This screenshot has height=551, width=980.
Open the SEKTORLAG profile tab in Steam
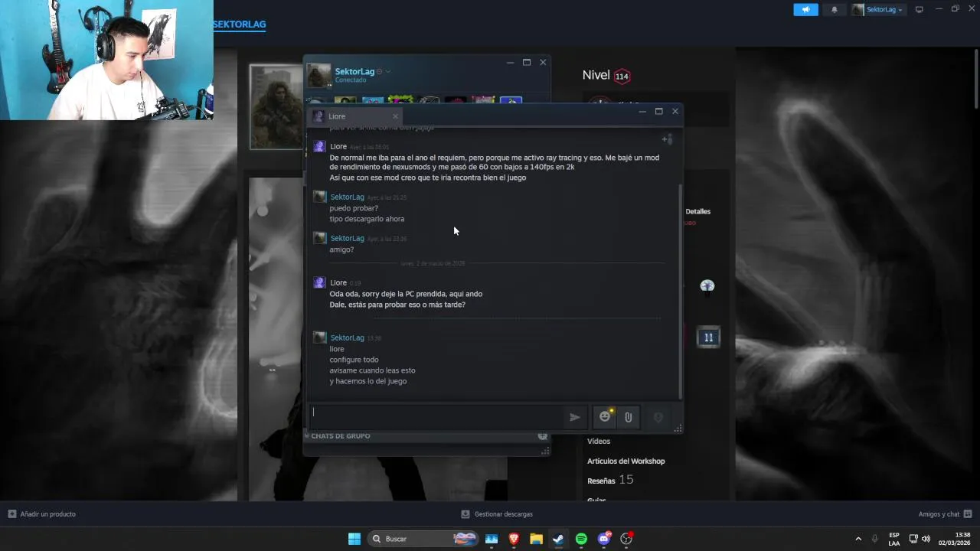click(x=240, y=24)
